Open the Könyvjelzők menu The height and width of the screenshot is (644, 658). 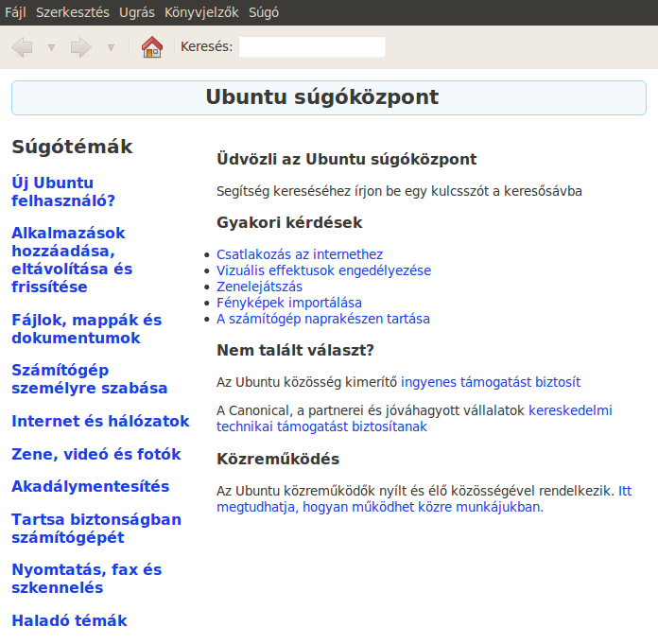tap(201, 12)
